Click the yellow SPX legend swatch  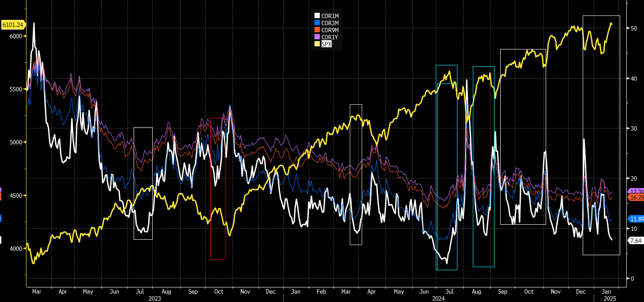pyautogui.click(x=317, y=44)
